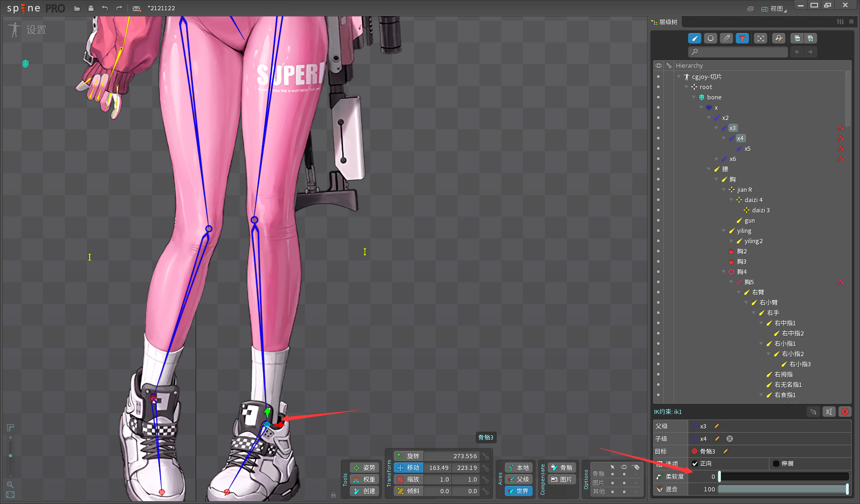This screenshot has width=860, height=504.
Task: Open find and replace magnifier-pencil icon
Action: click(779, 38)
